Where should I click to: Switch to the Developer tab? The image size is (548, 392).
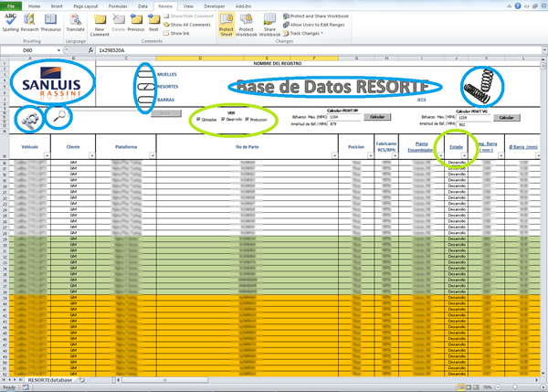[215, 6]
